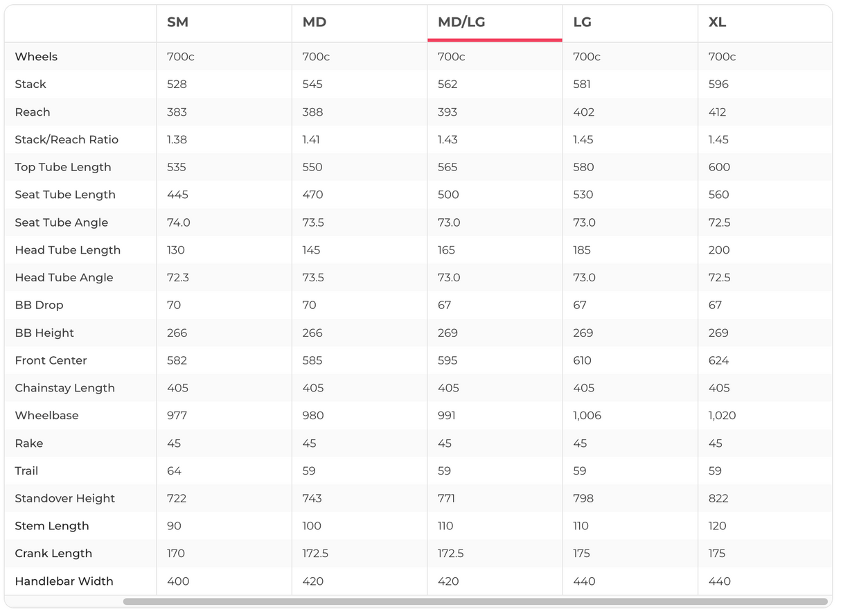Viewport: 841px width, 616px height.
Task: Click the Stack/Reach Ratio row label
Action: 67,139
